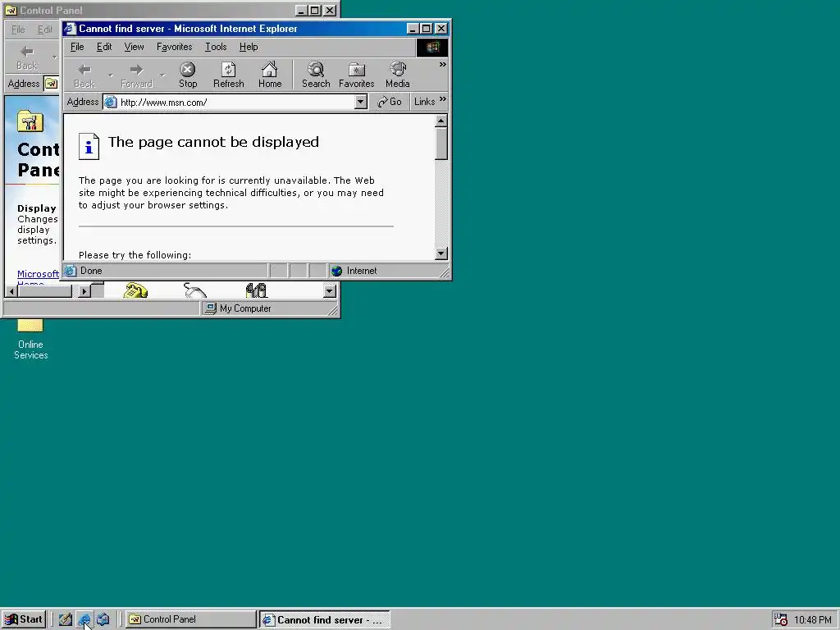Refresh the current web page

(229, 75)
